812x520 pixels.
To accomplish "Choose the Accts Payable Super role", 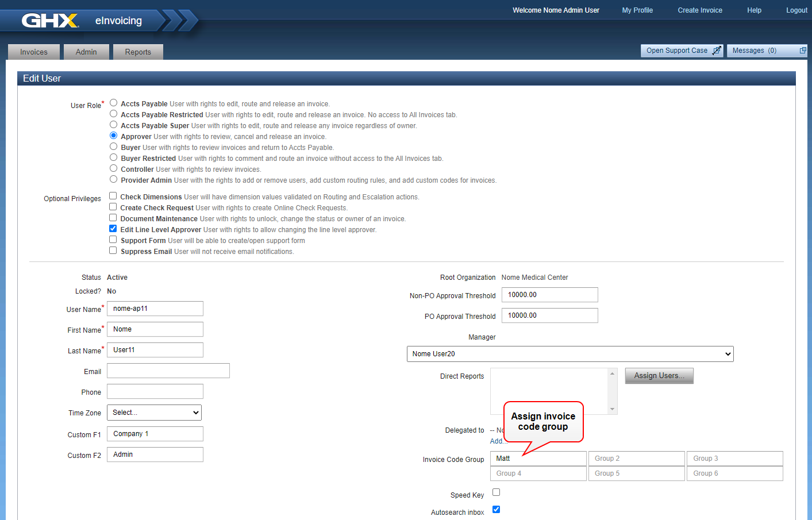I will pyautogui.click(x=114, y=125).
